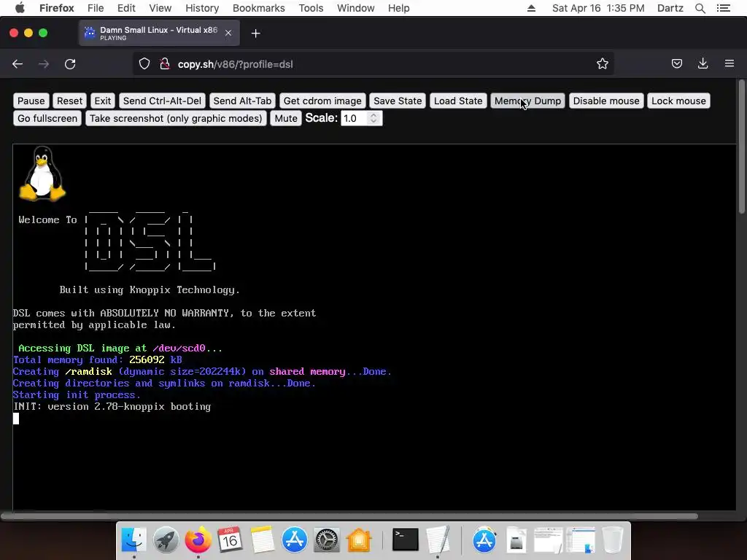Open the Apple menu

tap(20, 8)
